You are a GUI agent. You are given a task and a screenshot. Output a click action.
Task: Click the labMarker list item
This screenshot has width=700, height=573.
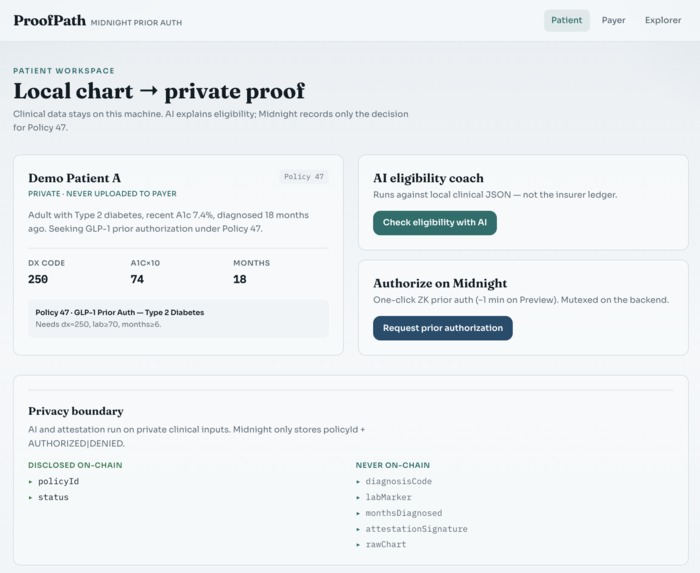[x=388, y=497]
